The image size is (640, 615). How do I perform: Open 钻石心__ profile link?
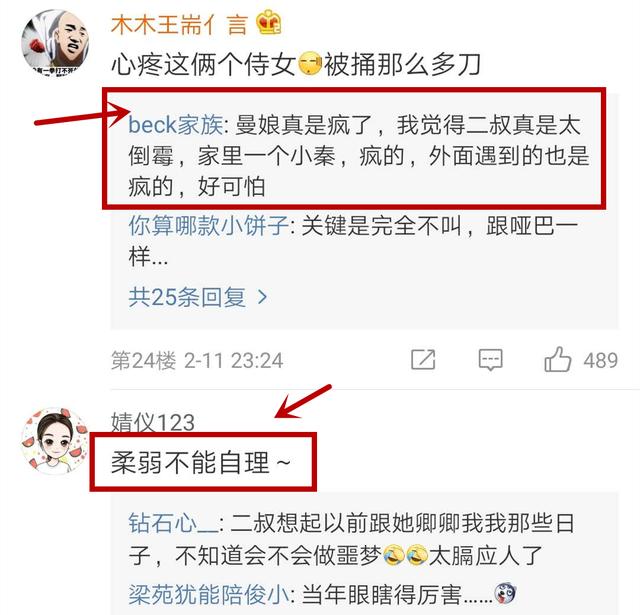pyautogui.click(x=173, y=523)
